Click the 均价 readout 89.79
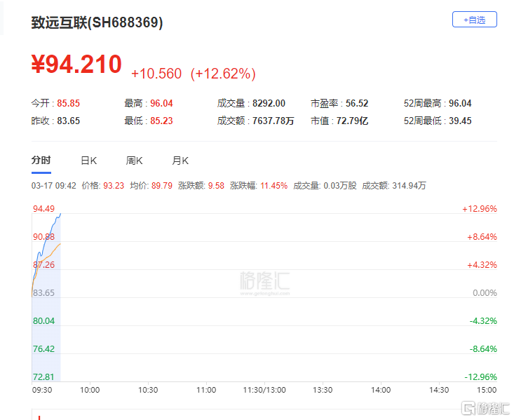Screen dimensions: 514x420 click(x=162, y=186)
